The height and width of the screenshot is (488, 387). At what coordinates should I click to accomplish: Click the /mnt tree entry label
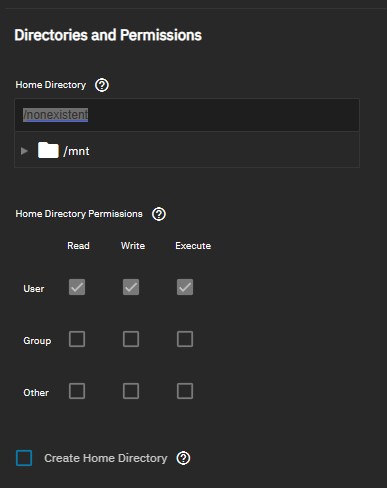click(76, 151)
